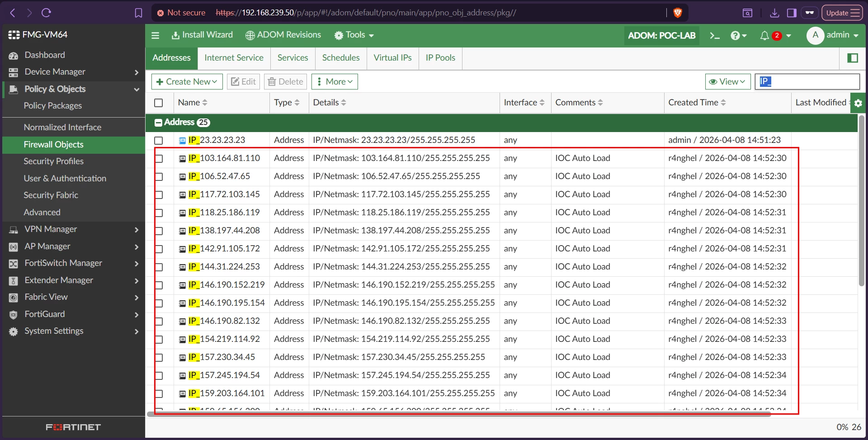The image size is (868, 440).
Task: Open browser hamburger menu next to Update
Action: pyautogui.click(x=855, y=13)
